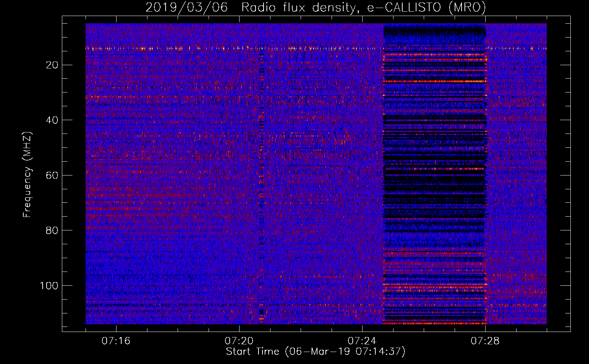This screenshot has width=589, height=364.
Task: Click the 'Start Time (06-Mar-19 07:14:37)' label
Action: (x=316, y=352)
